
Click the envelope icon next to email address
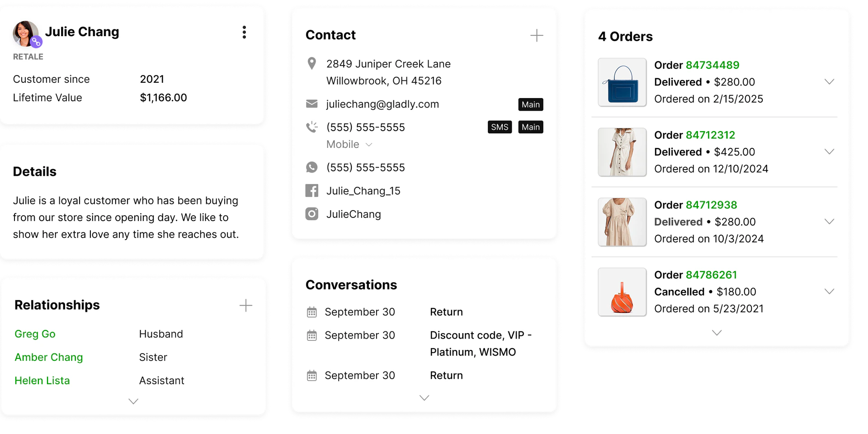pos(312,104)
